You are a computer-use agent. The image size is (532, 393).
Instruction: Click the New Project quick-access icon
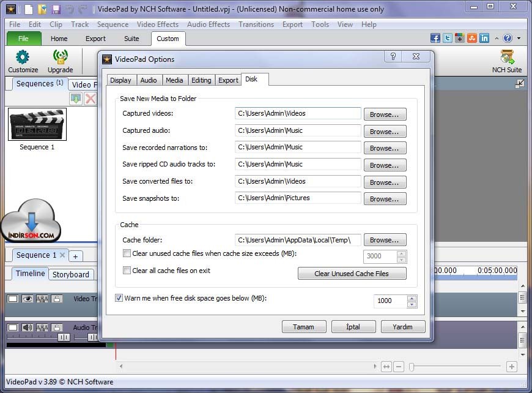tap(29, 9)
